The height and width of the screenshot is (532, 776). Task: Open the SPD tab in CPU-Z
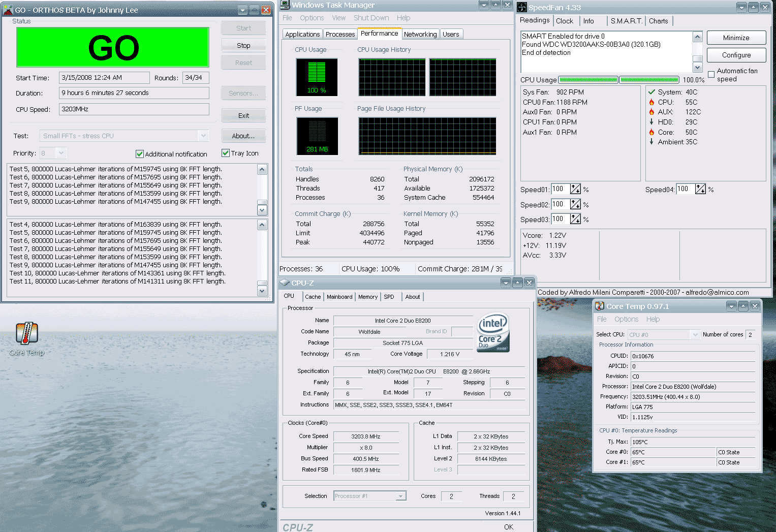click(389, 297)
